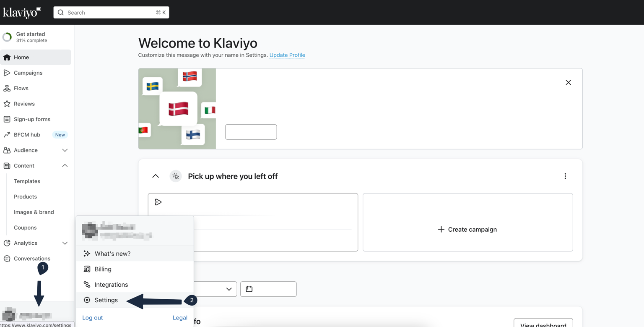Open Images & brand under Content

click(34, 212)
